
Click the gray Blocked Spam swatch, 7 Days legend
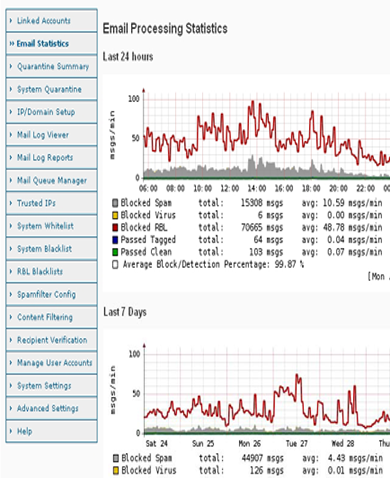point(116,458)
